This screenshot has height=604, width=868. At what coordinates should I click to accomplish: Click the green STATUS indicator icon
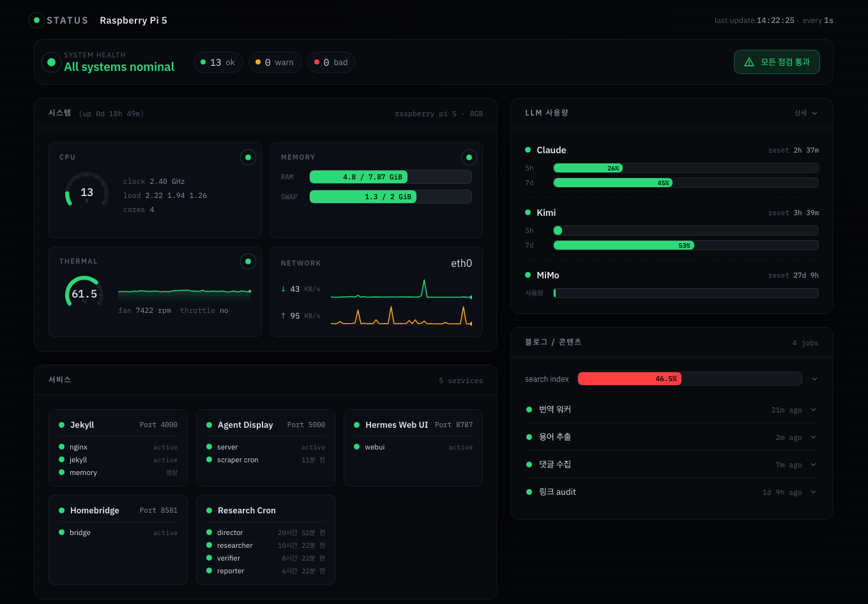pyautogui.click(x=36, y=20)
